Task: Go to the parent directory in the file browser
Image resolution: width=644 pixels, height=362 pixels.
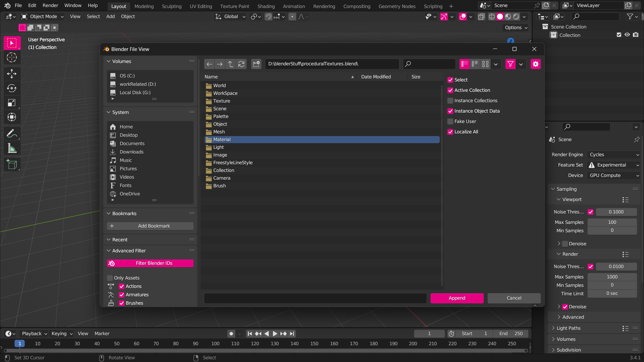Action: tap(230, 64)
